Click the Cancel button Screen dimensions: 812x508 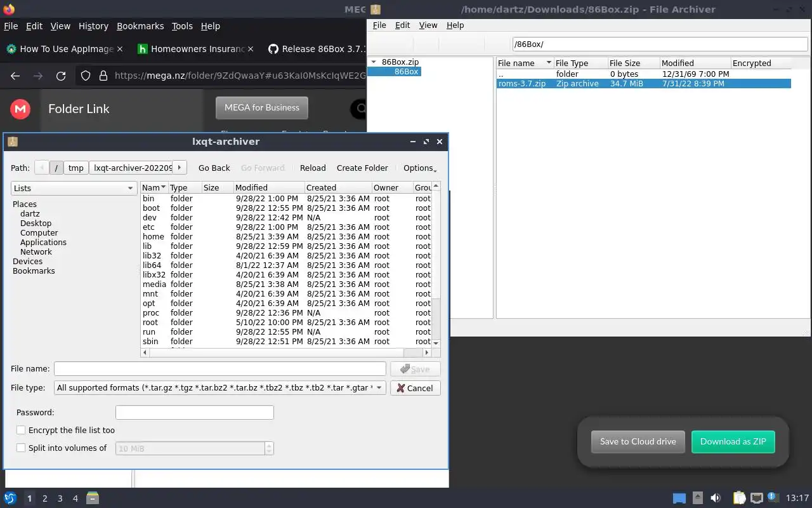click(416, 388)
